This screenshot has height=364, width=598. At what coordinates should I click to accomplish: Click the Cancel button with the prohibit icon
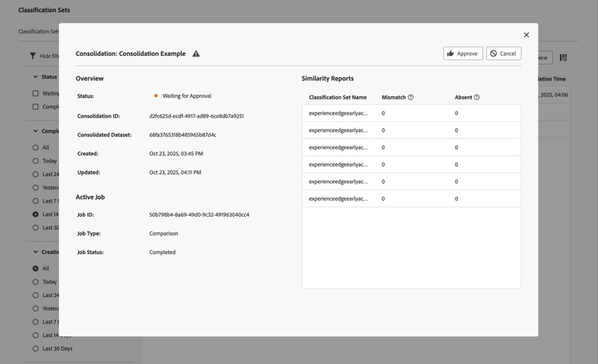point(503,53)
